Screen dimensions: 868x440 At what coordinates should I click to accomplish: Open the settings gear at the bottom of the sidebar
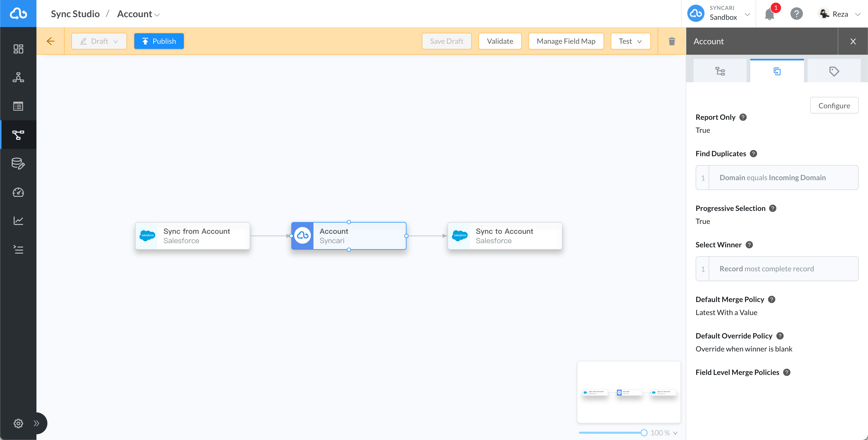tap(18, 423)
